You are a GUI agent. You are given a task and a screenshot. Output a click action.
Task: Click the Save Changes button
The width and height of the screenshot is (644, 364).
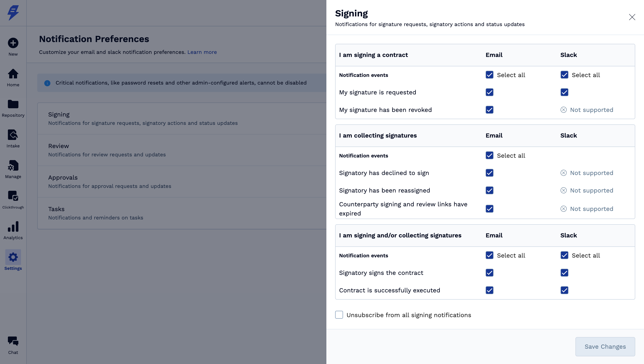(x=605, y=346)
